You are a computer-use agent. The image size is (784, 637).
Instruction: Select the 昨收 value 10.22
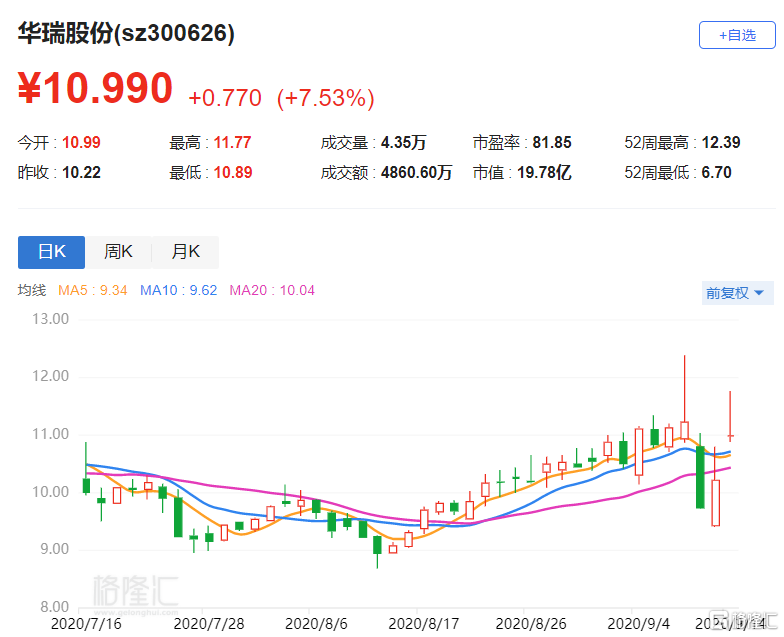pyautogui.click(x=81, y=172)
